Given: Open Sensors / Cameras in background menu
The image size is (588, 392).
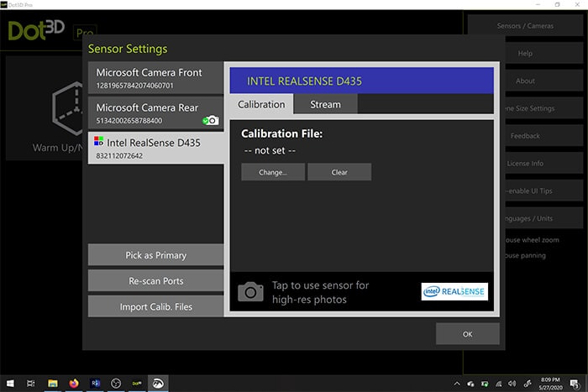Looking at the screenshot, I should click(x=525, y=25).
